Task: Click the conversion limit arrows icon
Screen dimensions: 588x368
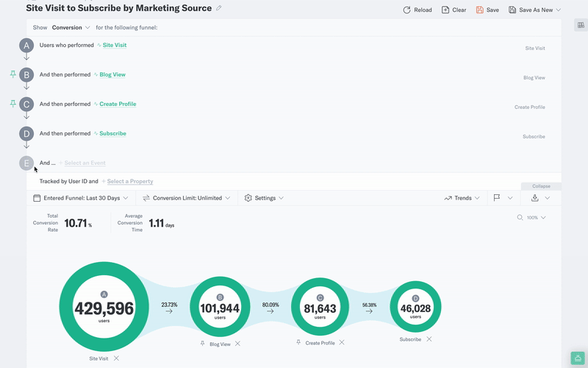Action: coord(146,198)
